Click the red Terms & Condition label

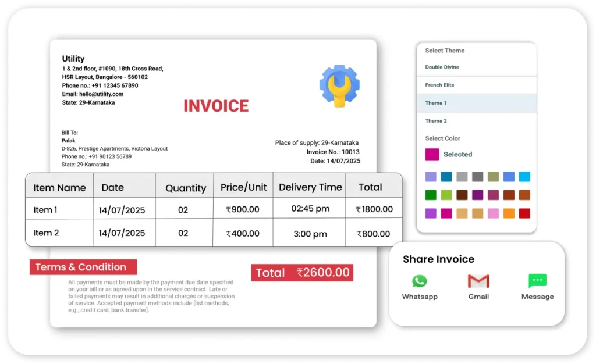point(83,267)
